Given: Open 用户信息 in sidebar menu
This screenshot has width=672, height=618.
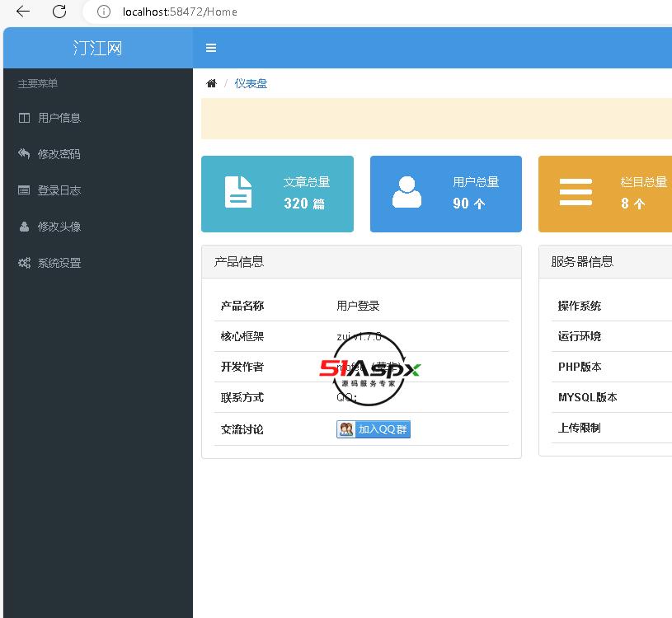Looking at the screenshot, I should tap(98, 118).
